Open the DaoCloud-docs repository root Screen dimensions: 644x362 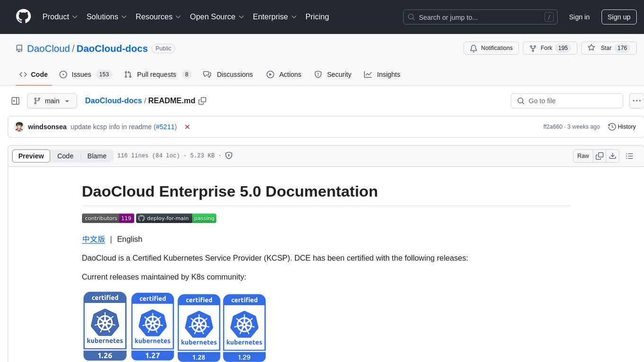click(x=112, y=48)
